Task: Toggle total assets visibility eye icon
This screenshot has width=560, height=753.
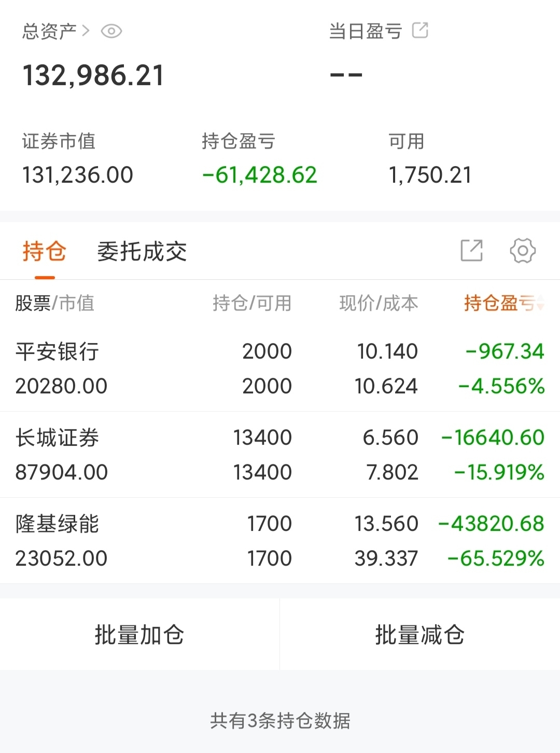Action: 111,32
